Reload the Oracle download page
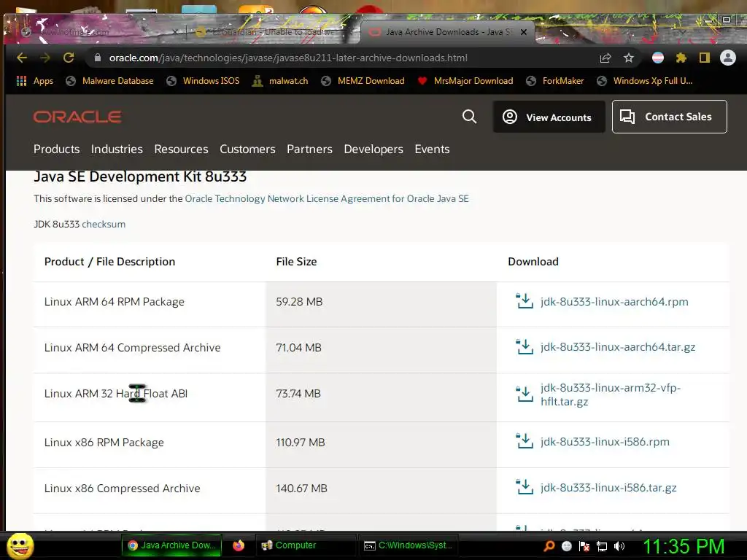Screen dimensions: 747x560 point(69,58)
